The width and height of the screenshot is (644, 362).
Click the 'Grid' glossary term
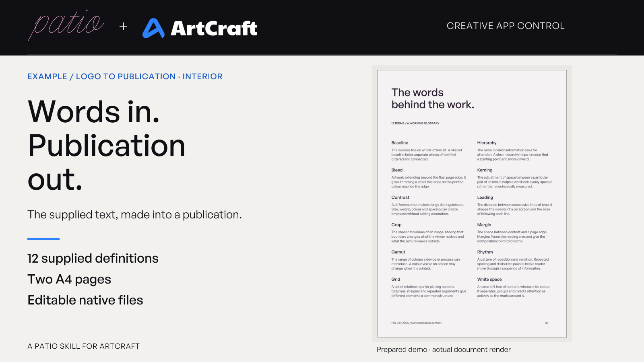tap(396, 280)
